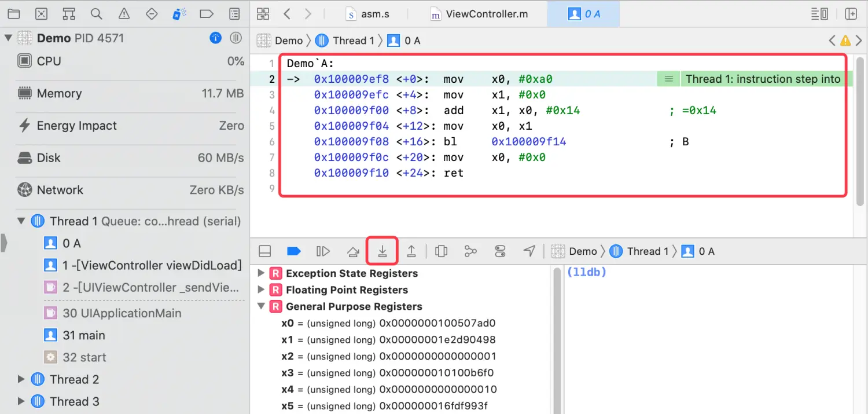Add a new editor pane

(x=851, y=14)
